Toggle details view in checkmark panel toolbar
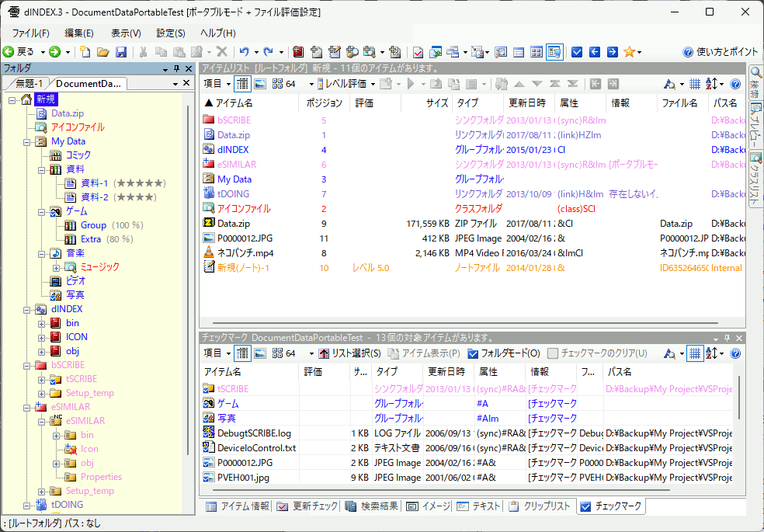Screen dimensions: 764x532 [242, 353]
